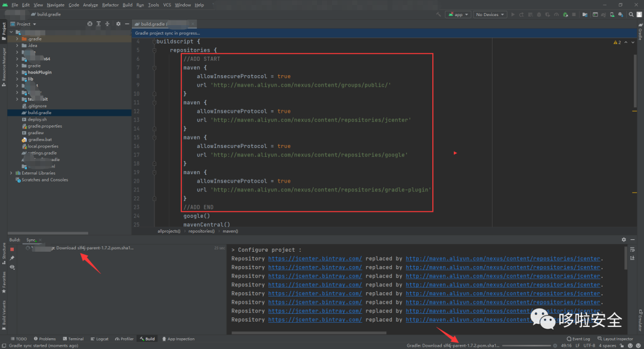Image resolution: width=644 pixels, height=349 pixels.
Task: Click the Profile app gauge icon
Action: point(556,14)
